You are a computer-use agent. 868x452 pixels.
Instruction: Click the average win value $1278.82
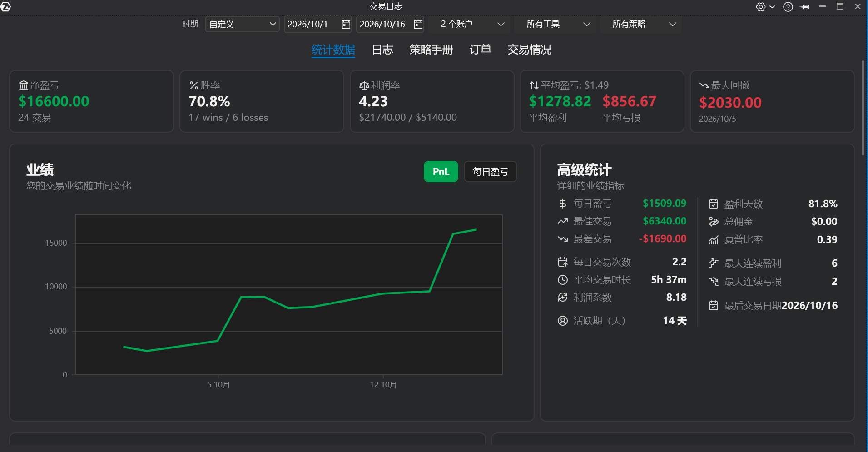[x=560, y=101]
